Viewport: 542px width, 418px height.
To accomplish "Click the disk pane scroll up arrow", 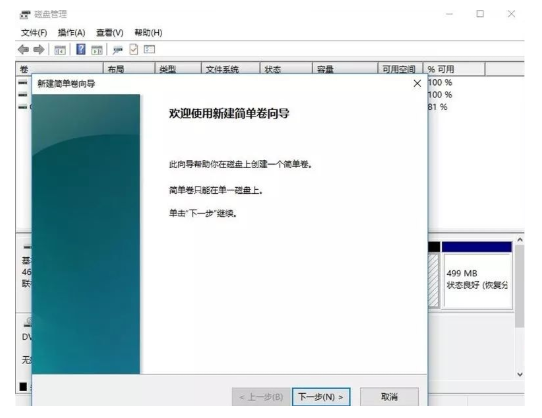I will [520, 239].
